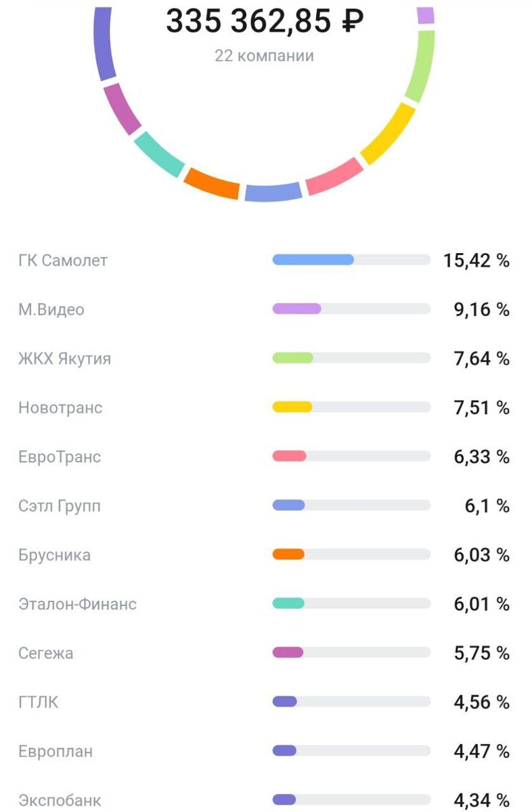
Task: Click the М.Видео percentage progress bar
Action: point(352,309)
